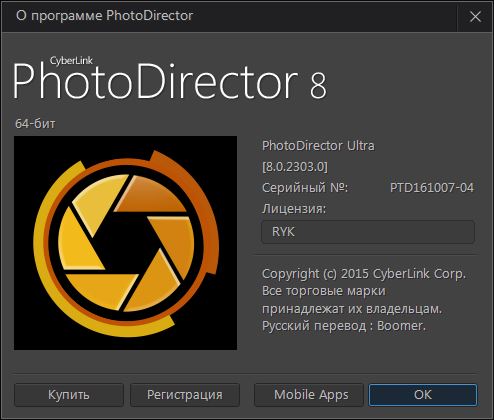The height and width of the screenshot is (420, 494).
Task: Click the PhotoDirector aperture logo image
Action: coord(126,243)
